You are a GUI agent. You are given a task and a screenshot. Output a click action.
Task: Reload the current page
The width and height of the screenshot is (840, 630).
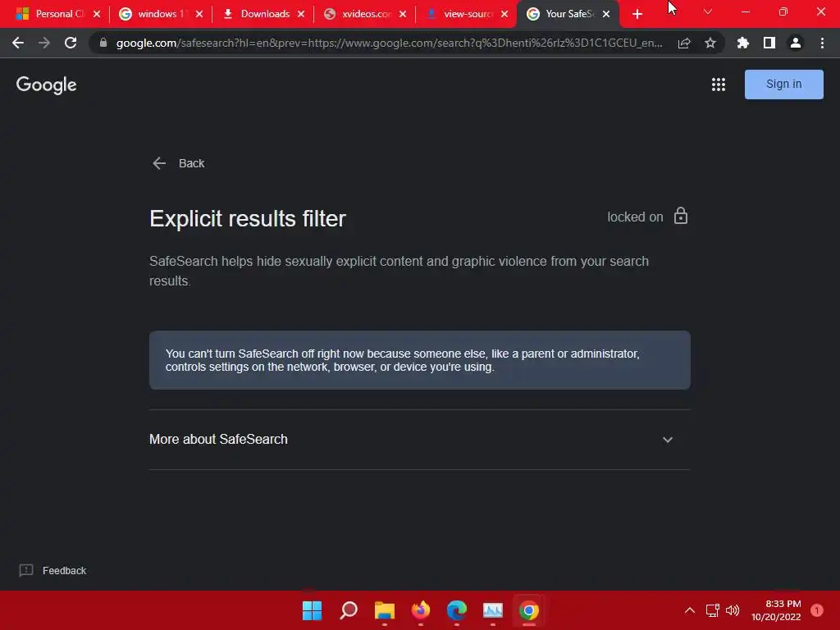tap(71, 43)
